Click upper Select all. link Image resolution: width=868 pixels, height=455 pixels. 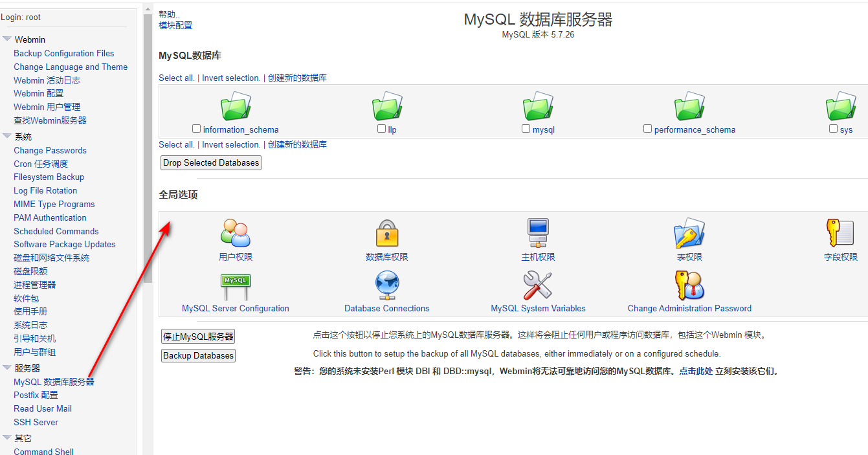(177, 78)
